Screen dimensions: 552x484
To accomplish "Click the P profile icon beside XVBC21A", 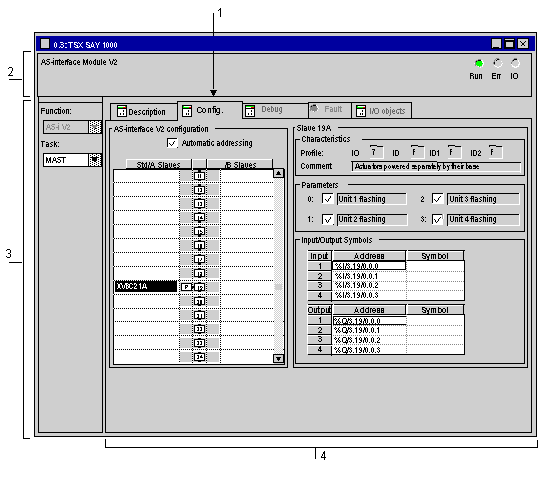I will [186, 287].
